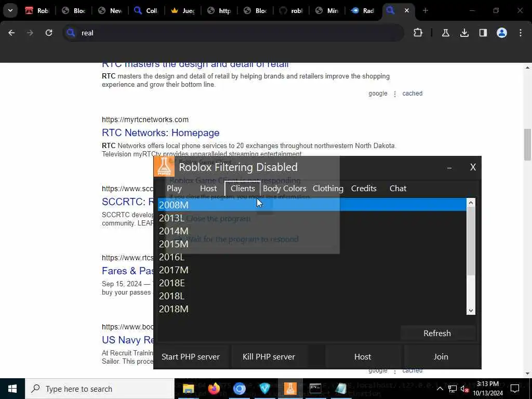Select the Clients tab
The height and width of the screenshot is (399, 532).
pos(243,188)
